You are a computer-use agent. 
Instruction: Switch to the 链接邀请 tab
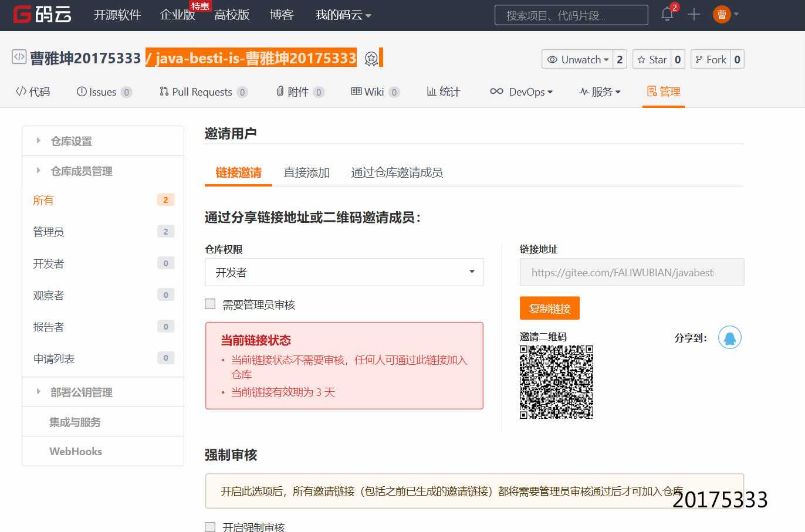238,172
